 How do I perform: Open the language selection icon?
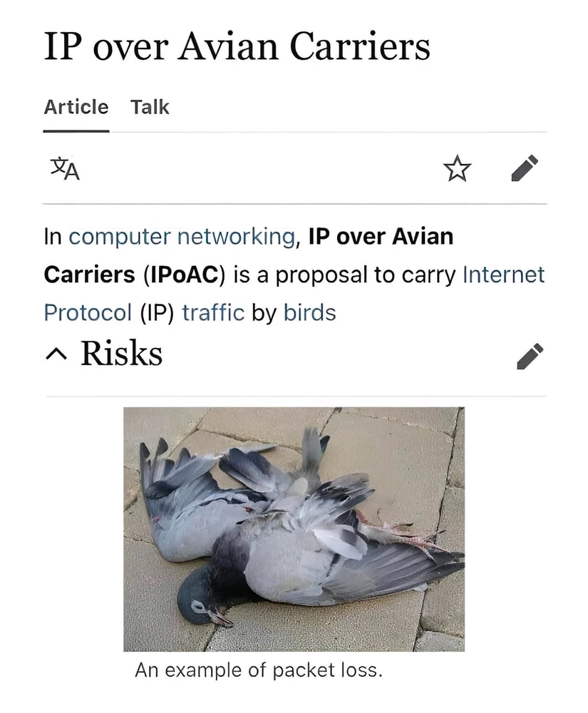65,169
